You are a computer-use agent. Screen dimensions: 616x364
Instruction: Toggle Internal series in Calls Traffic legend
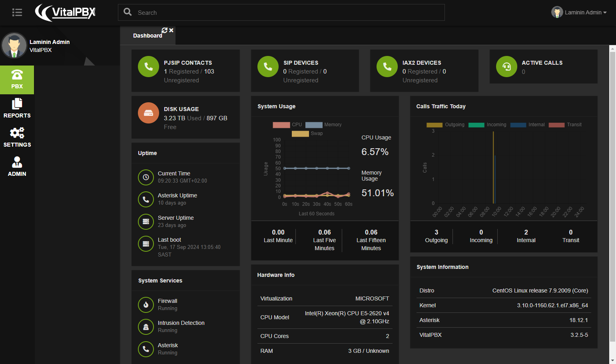tap(527, 125)
